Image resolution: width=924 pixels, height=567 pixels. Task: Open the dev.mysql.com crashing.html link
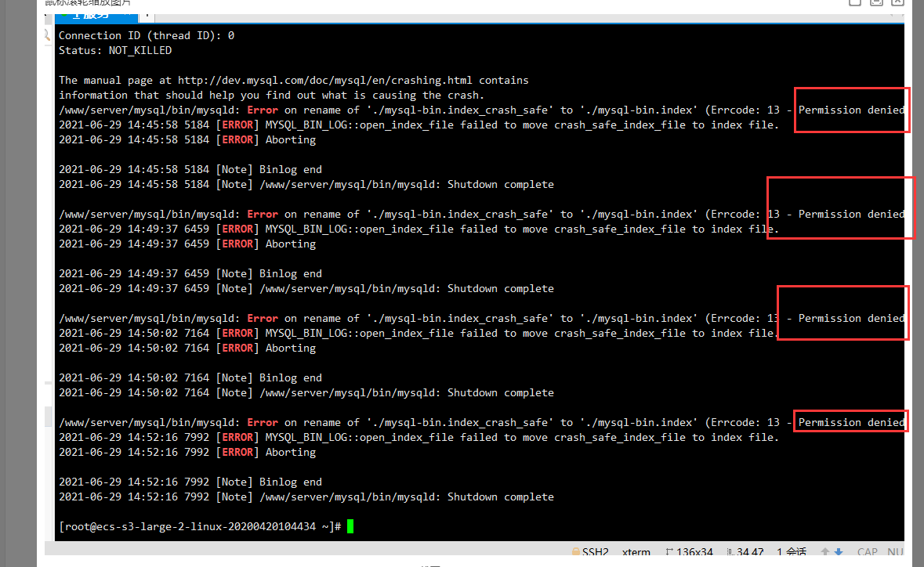coord(324,80)
